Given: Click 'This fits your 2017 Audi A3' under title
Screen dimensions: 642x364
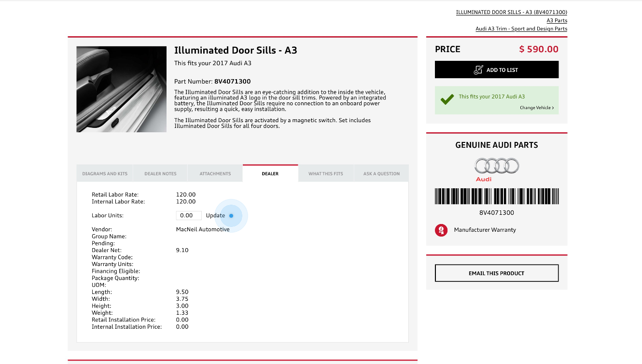Looking at the screenshot, I should [x=213, y=63].
